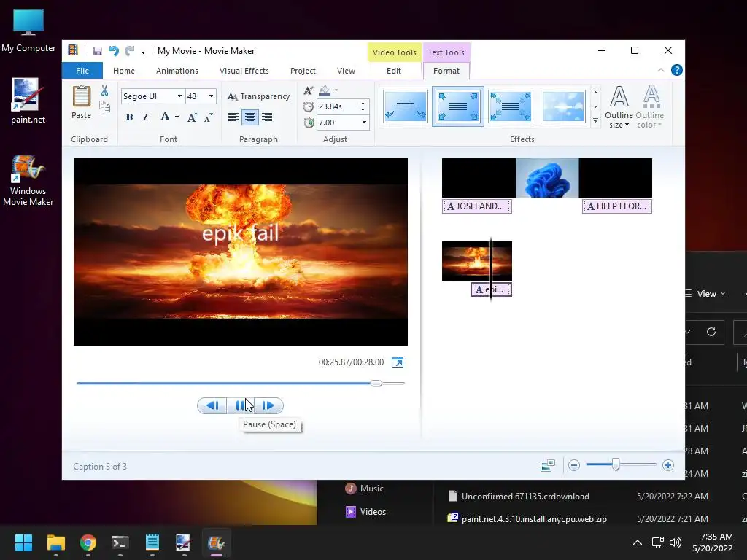This screenshot has width=747, height=560.
Task: Decrease the caption font size
Action: click(x=208, y=117)
